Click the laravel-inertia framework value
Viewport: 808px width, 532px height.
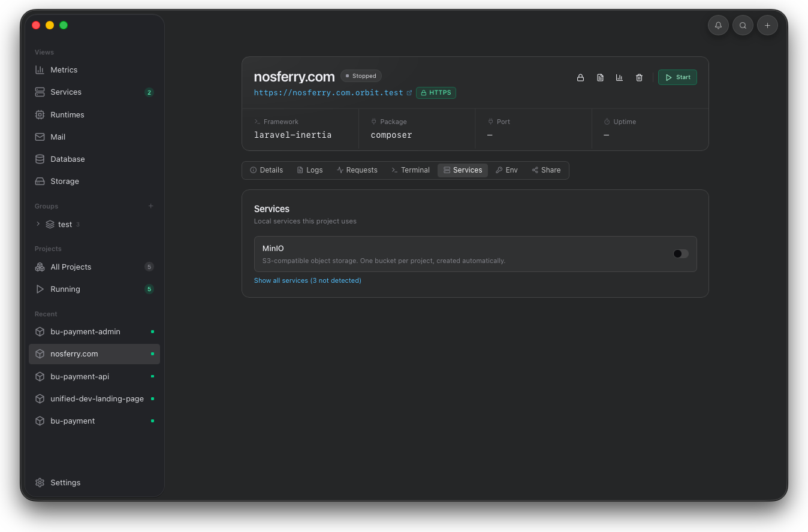pos(293,135)
